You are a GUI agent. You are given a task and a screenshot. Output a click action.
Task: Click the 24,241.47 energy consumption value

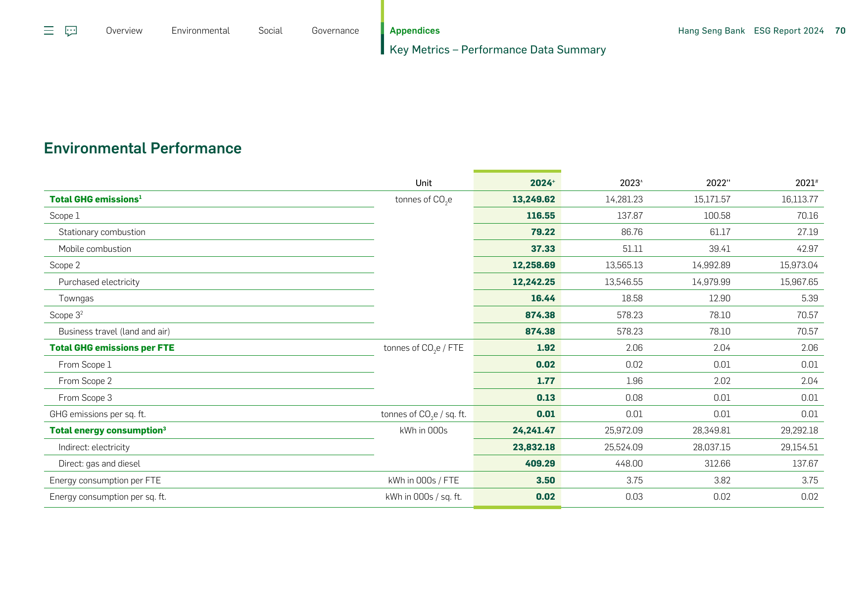tap(533, 430)
